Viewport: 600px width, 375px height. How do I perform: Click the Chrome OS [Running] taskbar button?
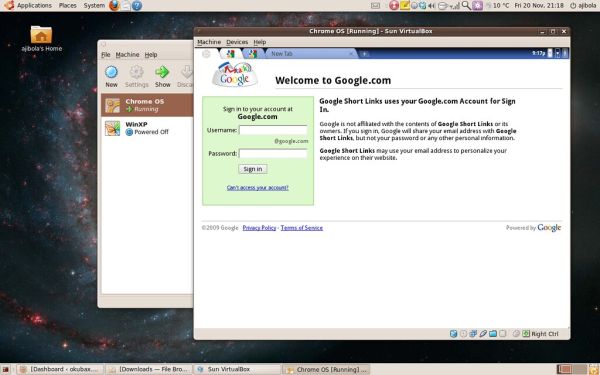326,369
